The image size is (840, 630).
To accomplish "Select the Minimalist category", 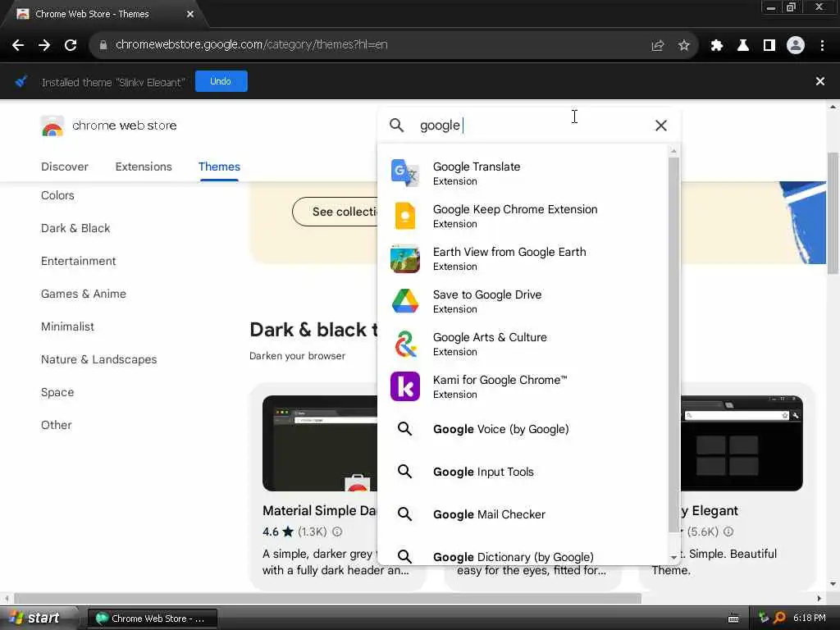I will tap(67, 326).
